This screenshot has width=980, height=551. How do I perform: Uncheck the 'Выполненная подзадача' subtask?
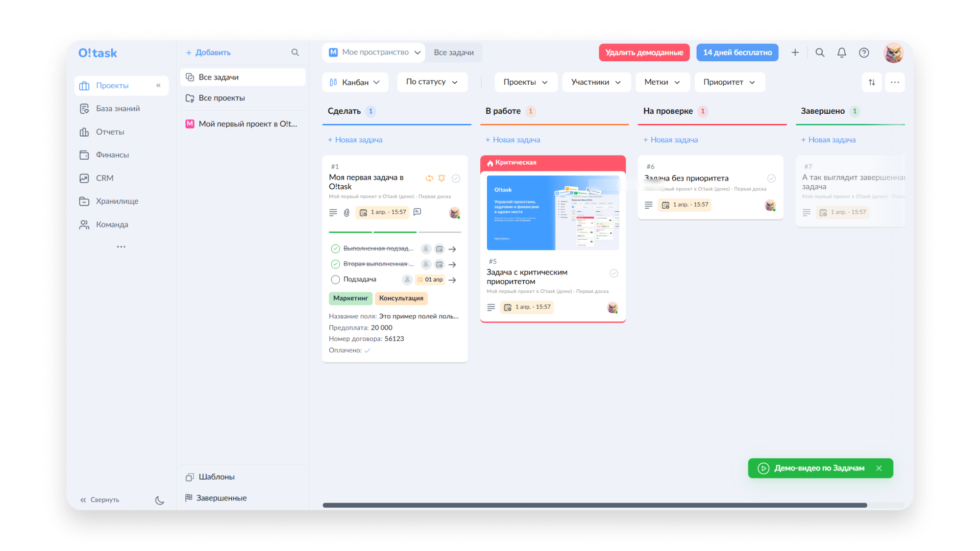point(335,248)
